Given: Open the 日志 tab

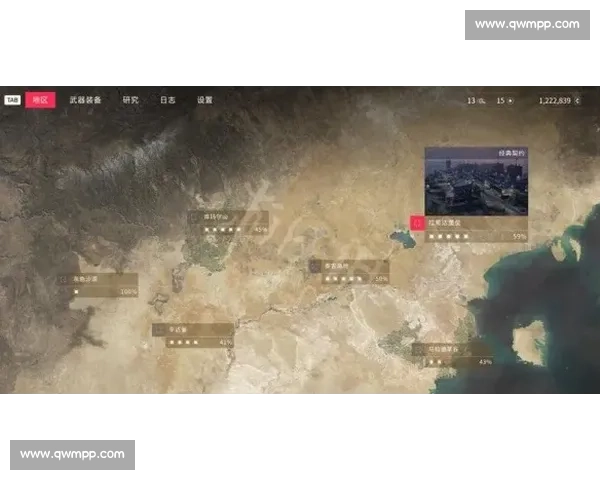Looking at the screenshot, I should (168, 100).
